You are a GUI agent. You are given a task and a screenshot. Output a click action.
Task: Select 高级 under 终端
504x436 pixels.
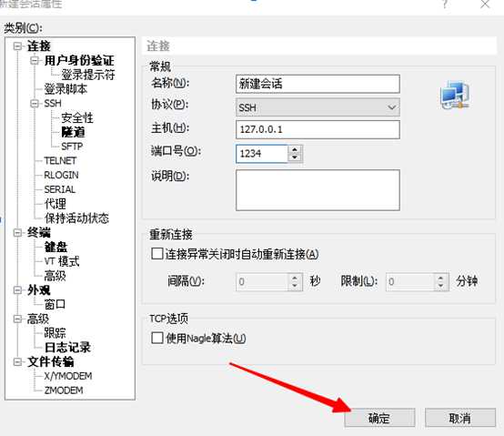tap(55, 276)
